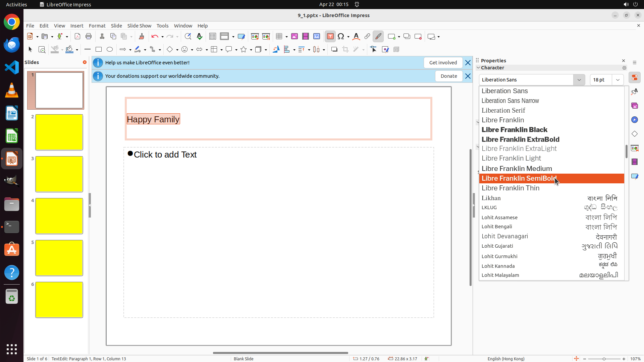Open the sidebar Gallery panel icon
This screenshot has height=362, width=644.
click(x=635, y=106)
